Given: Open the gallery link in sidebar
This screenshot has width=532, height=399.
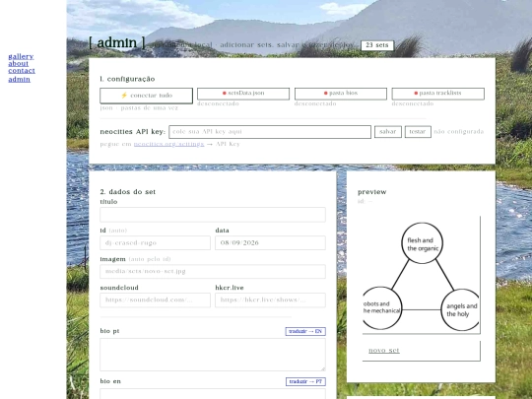Looking at the screenshot, I should 21,56.
